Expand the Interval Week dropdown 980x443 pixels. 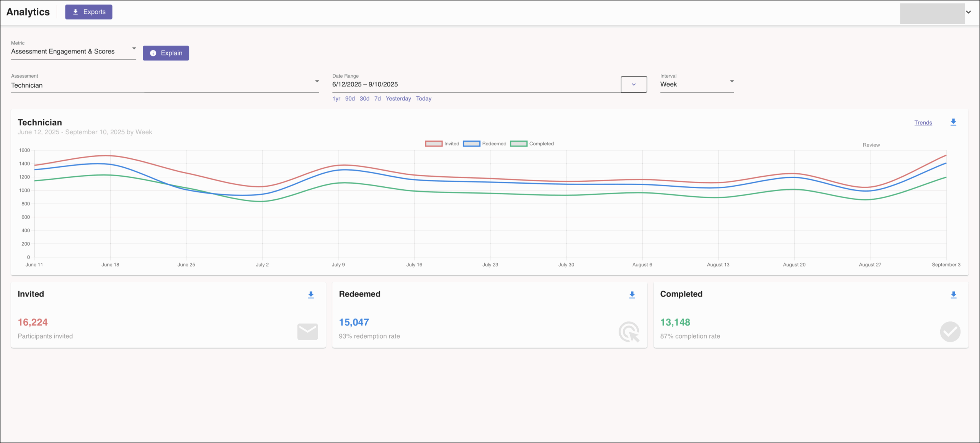click(696, 84)
